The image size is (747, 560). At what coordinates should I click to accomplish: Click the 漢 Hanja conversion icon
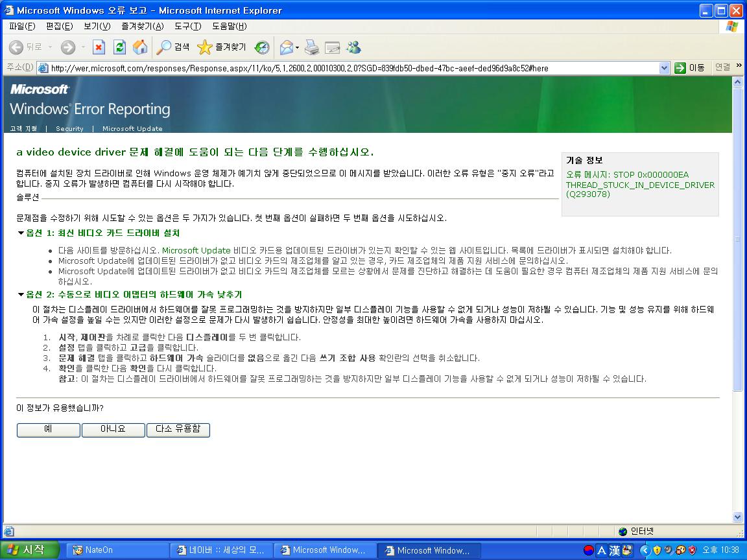615,550
